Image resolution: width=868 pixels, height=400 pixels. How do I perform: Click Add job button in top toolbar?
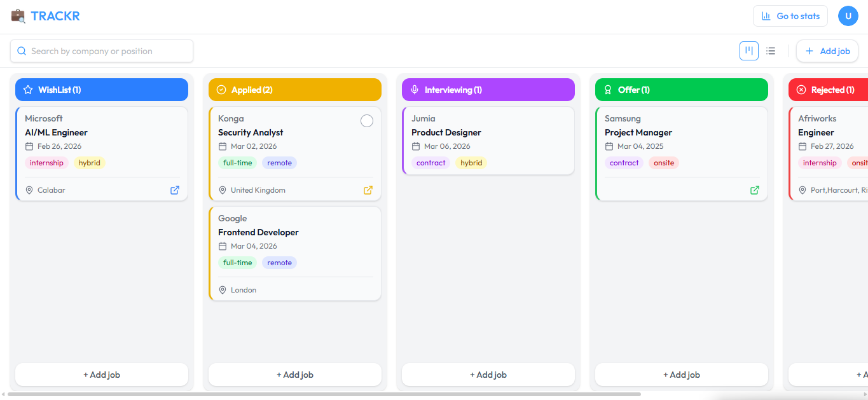pos(827,51)
